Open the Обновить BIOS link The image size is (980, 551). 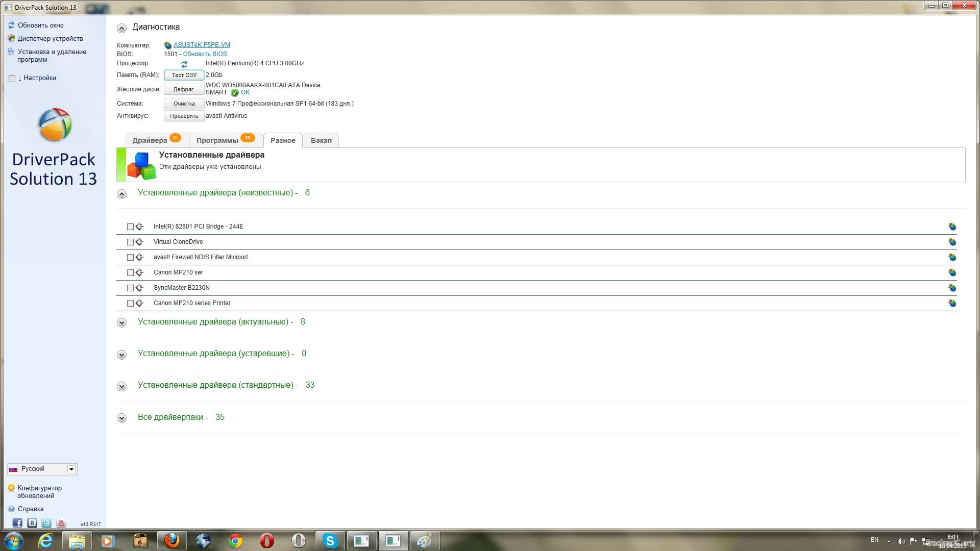point(205,54)
